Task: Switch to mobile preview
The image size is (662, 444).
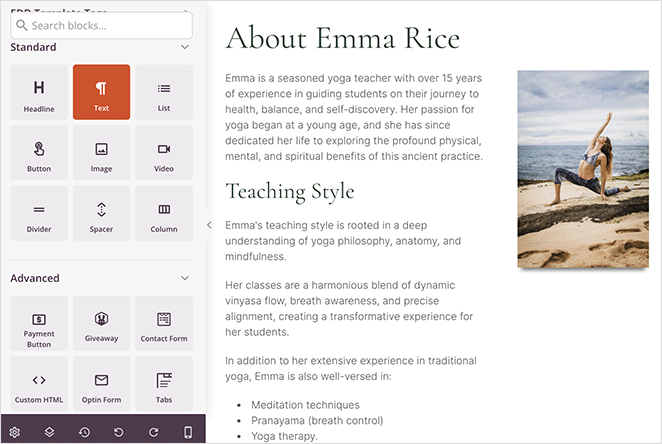Action: [188, 432]
